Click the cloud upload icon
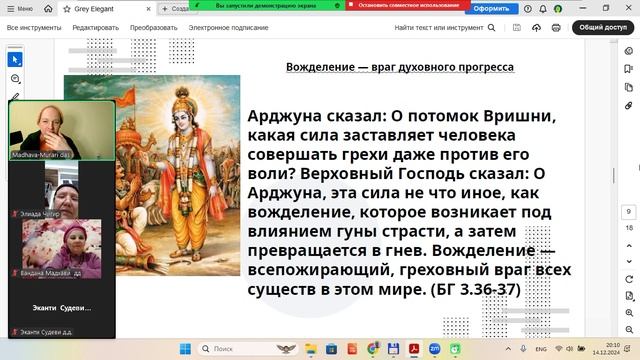The width and height of the screenshot is (640, 360). (x=536, y=28)
